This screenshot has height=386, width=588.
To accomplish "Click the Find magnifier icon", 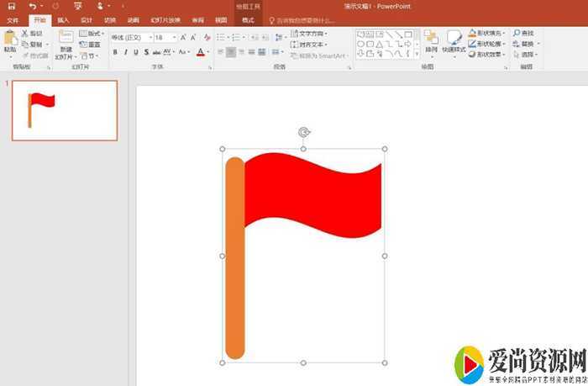I will click(516, 33).
